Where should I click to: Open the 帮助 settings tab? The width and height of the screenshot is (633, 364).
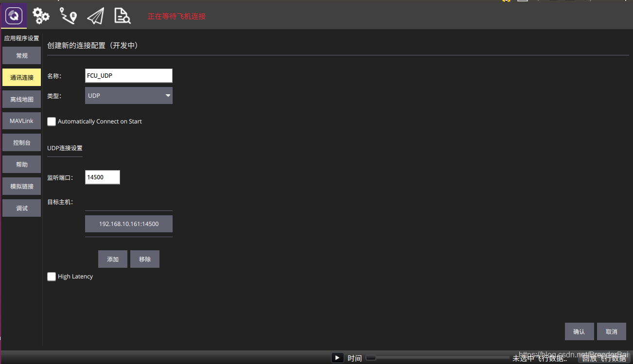21,164
